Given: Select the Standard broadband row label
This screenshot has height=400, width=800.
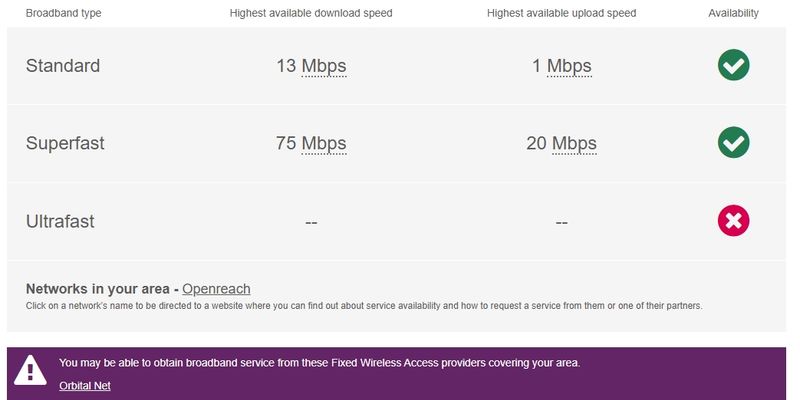Looking at the screenshot, I should (63, 66).
